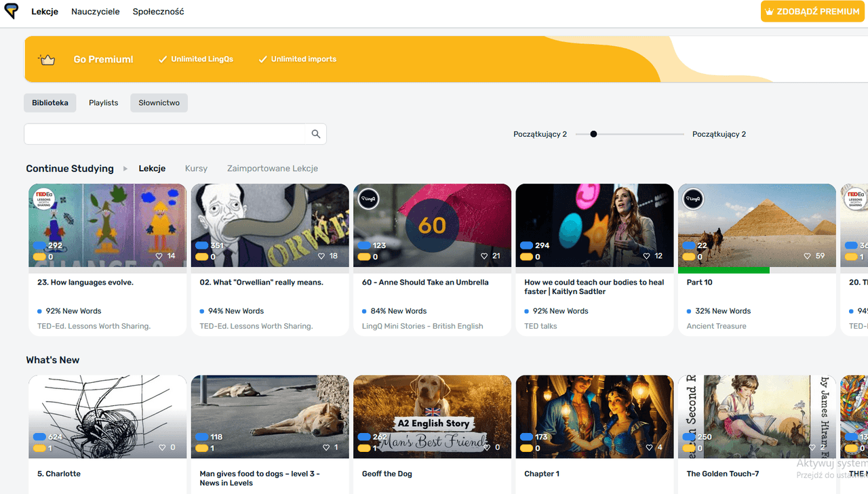Show Zaimportowane Lekcje lessons

click(x=272, y=169)
